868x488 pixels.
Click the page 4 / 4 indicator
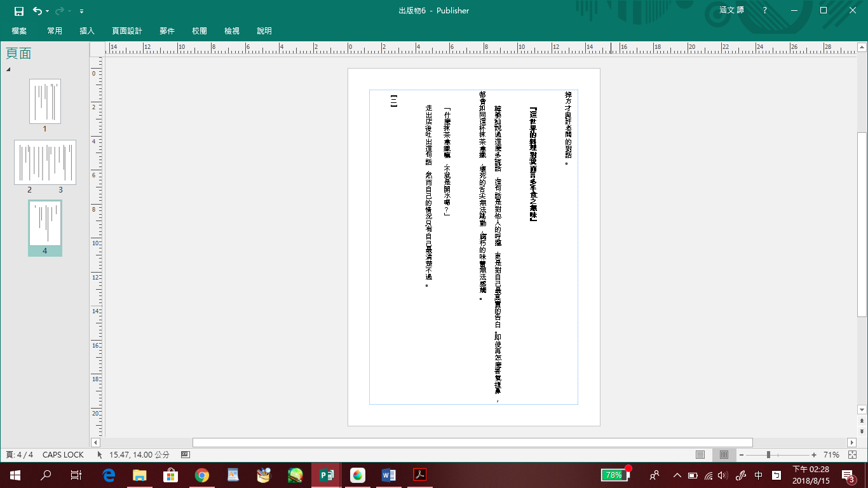[19, 455]
